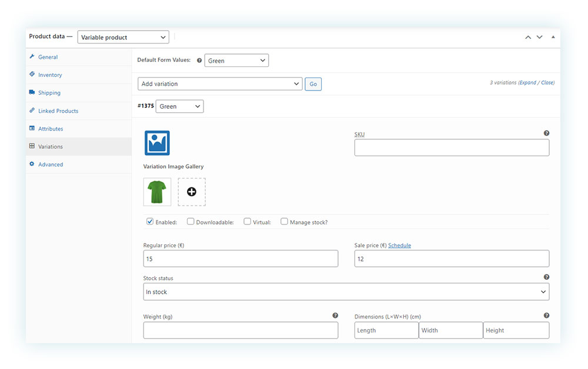Click the Expand variations link
Screen dimensions: 588x369
[x=528, y=82]
